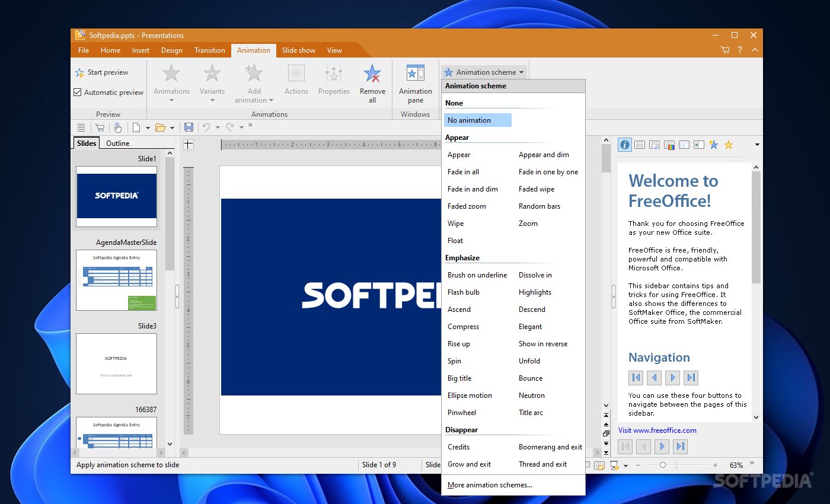Image resolution: width=830 pixels, height=504 pixels.
Task: Click the Start preview star icon
Action: click(x=79, y=73)
